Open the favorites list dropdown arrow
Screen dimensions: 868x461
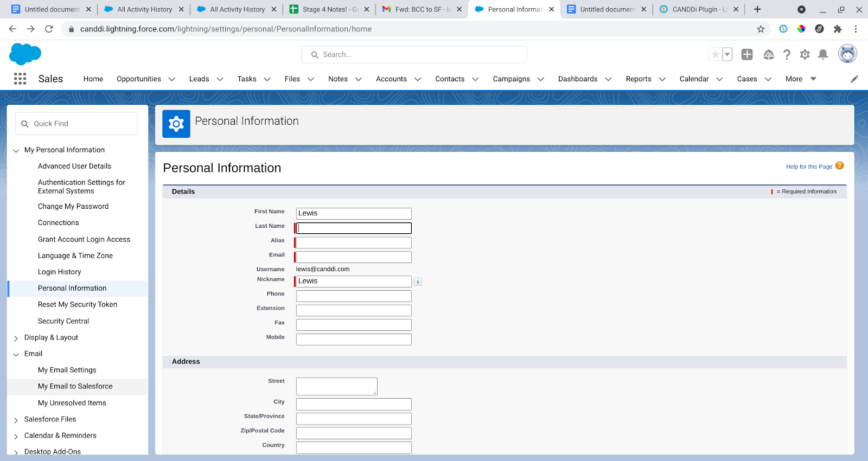(727, 54)
